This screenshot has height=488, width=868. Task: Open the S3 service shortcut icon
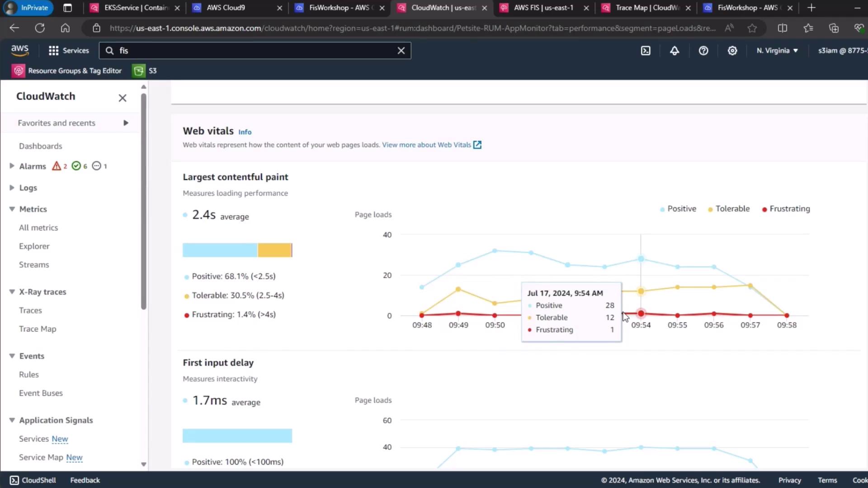coord(138,70)
